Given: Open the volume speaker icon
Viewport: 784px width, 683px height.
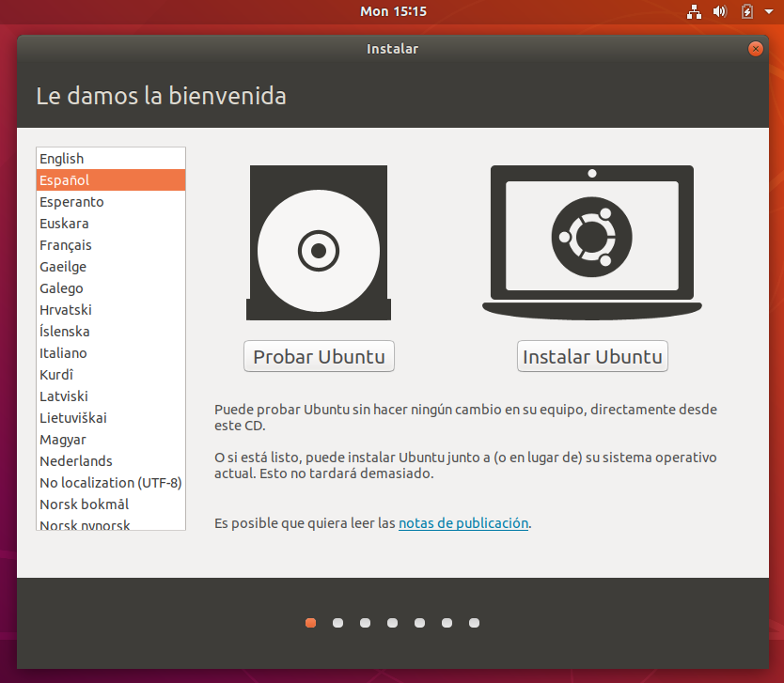Looking at the screenshot, I should pos(720,11).
